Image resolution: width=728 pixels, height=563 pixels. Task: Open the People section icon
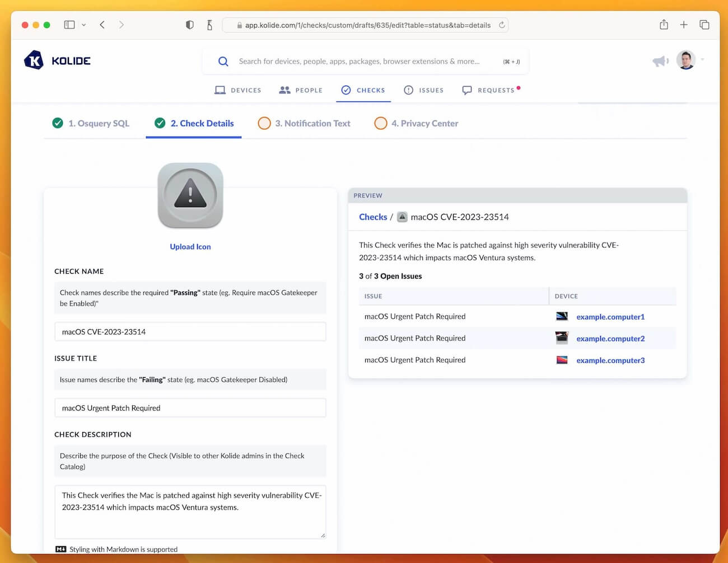click(285, 90)
